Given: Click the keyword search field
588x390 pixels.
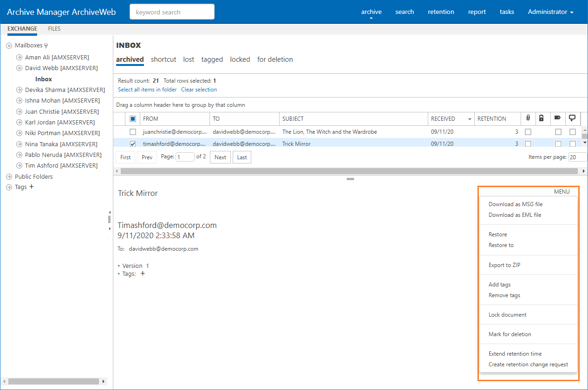Looking at the screenshot, I should pyautogui.click(x=172, y=12).
